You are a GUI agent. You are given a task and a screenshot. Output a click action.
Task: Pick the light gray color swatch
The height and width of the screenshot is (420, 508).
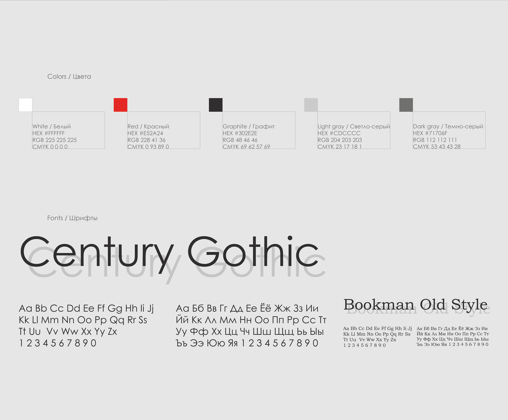pyautogui.click(x=311, y=105)
